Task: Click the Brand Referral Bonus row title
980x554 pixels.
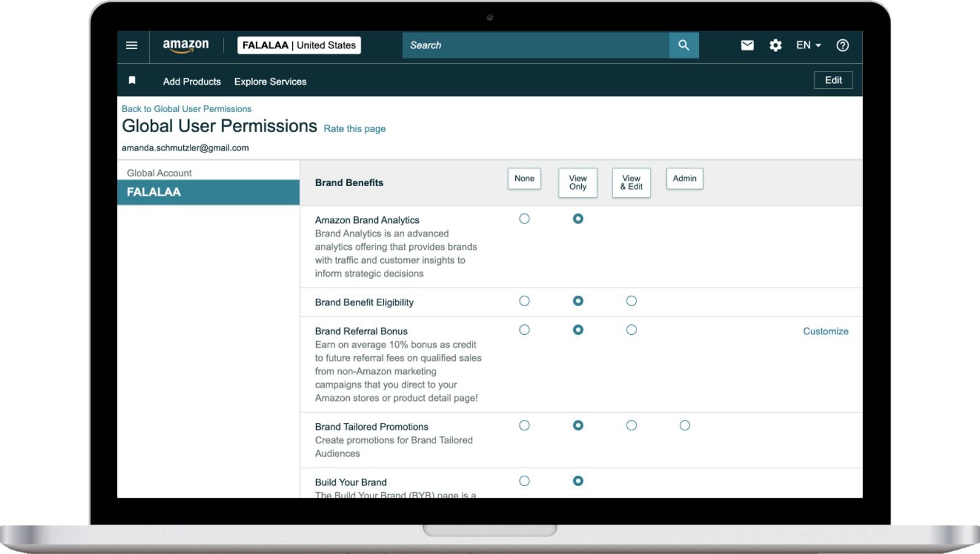Action: pyautogui.click(x=361, y=331)
